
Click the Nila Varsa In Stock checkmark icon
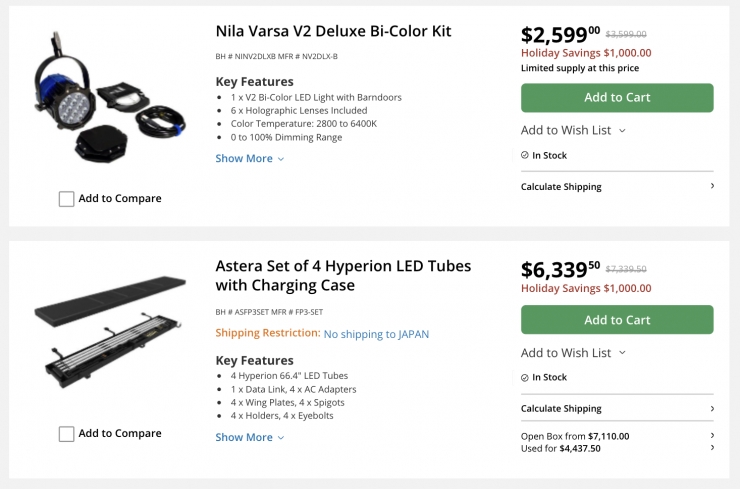[x=525, y=156]
